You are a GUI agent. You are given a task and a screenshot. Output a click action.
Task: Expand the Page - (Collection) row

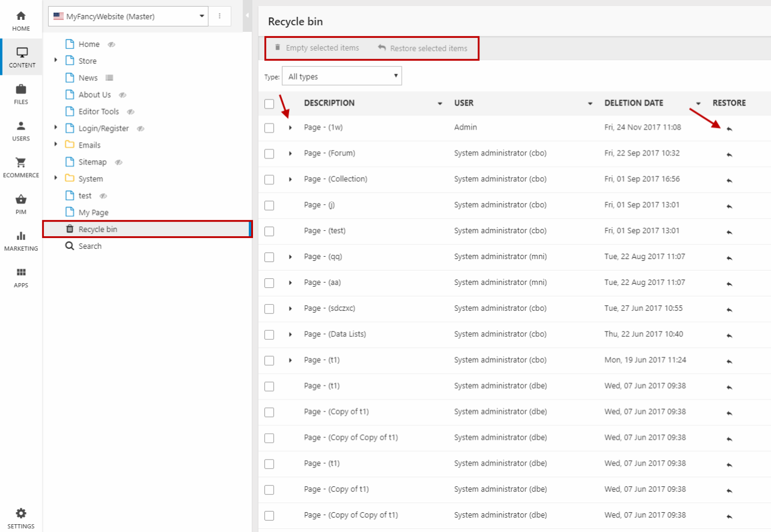point(290,180)
